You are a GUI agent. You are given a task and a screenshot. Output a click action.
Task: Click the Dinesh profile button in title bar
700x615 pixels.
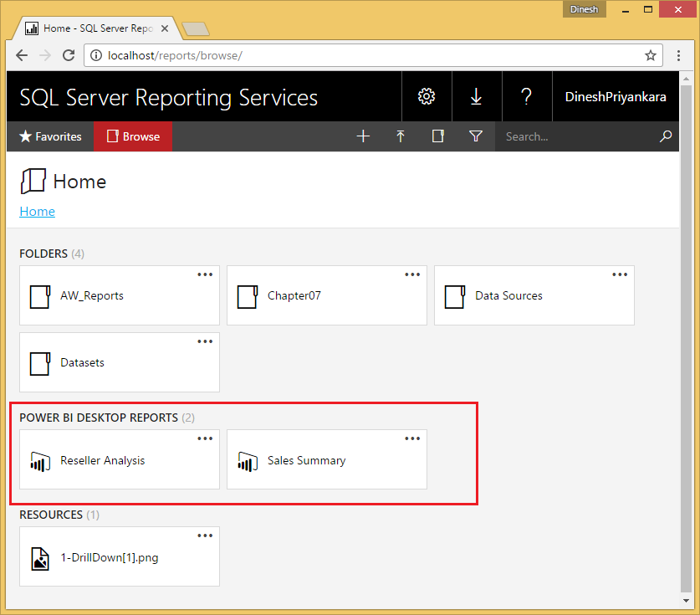[584, 9]
